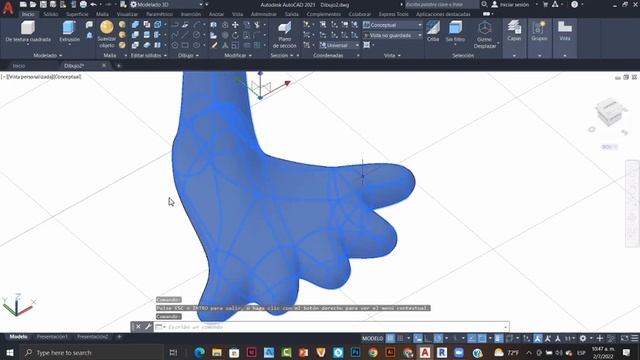Click the Rectangle tool in Dibujo panel
This screenshot has width=640, height=360.
pyautogui.click(x=185, y=45)
